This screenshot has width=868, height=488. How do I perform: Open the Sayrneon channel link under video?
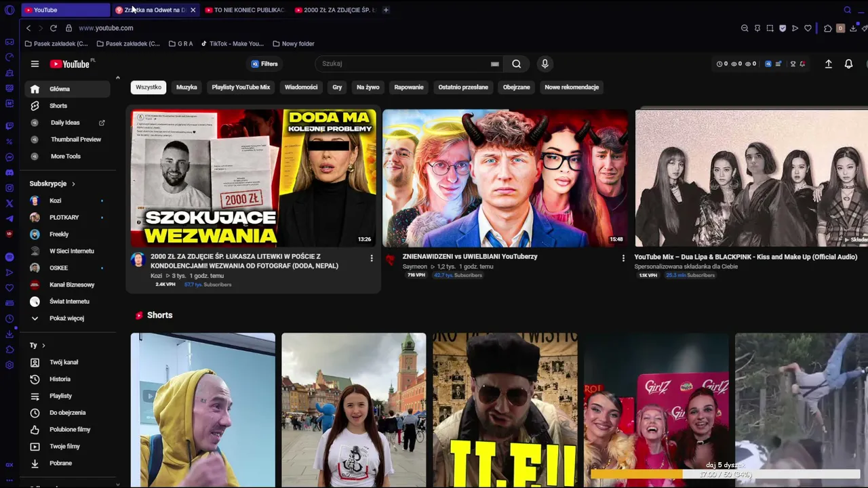pyautogui.click(x=414, y=266)
